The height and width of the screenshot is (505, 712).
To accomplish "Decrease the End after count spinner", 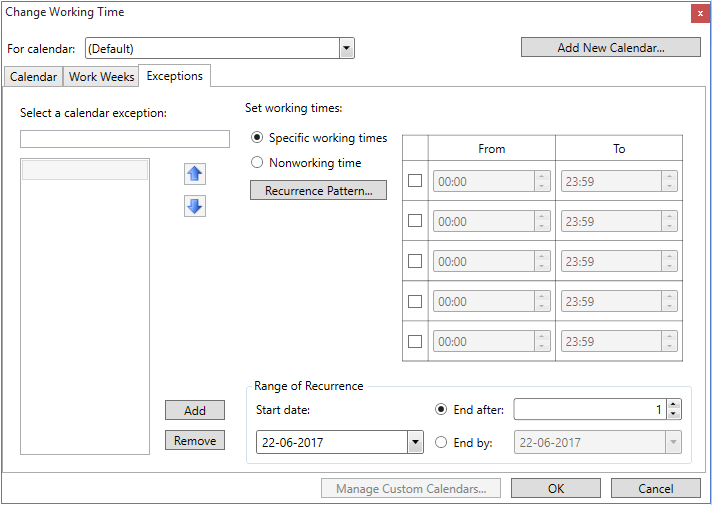I will tap(673, 414).
